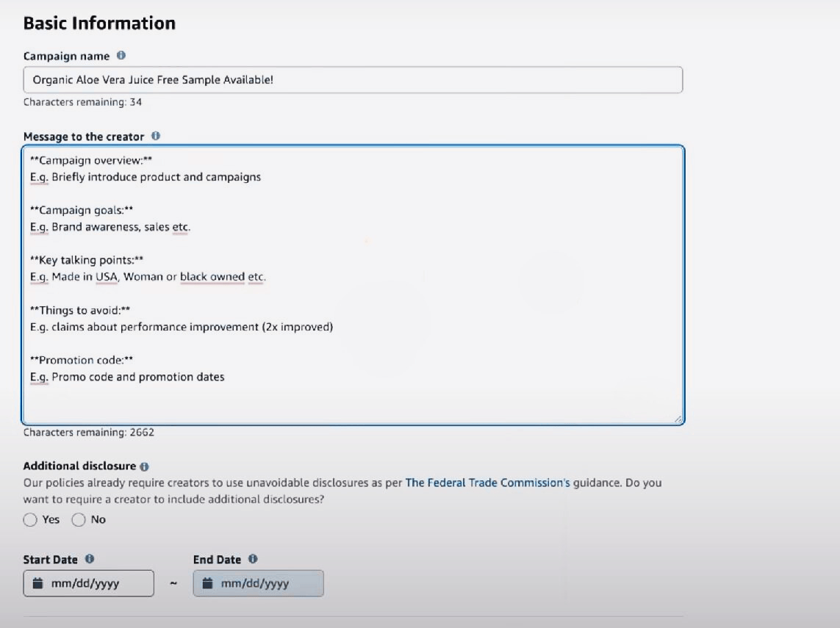This screenshot has width=840, height=628.
Task: Click into the Campaign name text field
Action: click(x=353, y=80)
